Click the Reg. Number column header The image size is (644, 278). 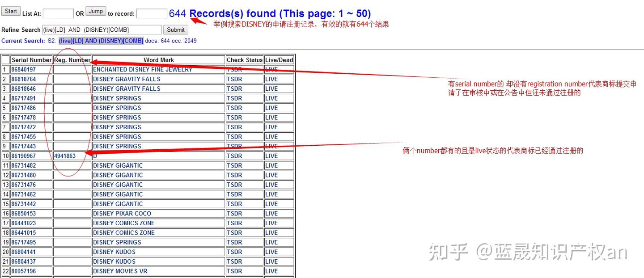(72, 60)
